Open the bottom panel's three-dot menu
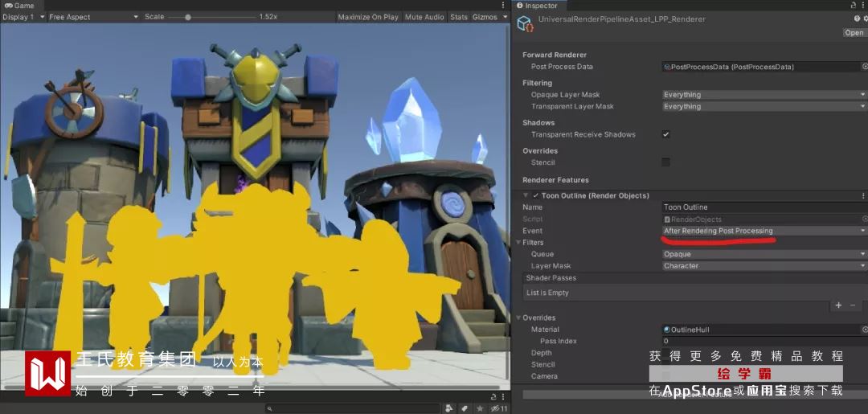The image size is (868, 414). [504, 396]
